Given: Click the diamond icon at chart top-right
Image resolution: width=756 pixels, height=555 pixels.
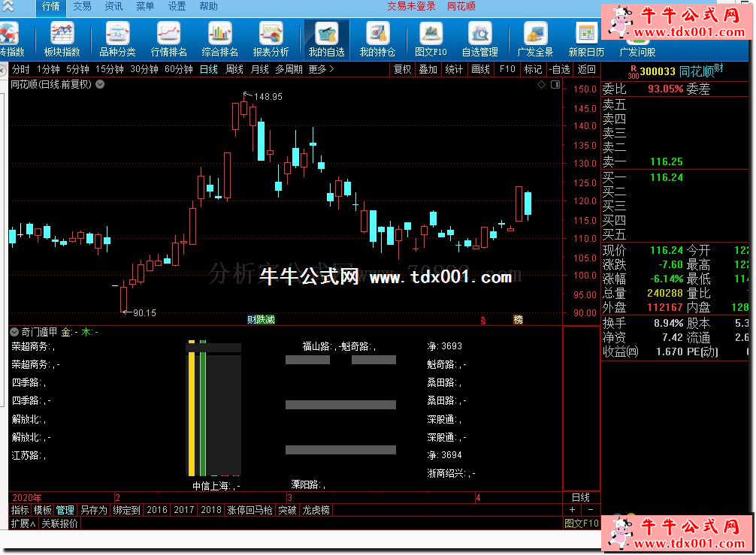Looking at the screenshot, I should click(541, 85).
